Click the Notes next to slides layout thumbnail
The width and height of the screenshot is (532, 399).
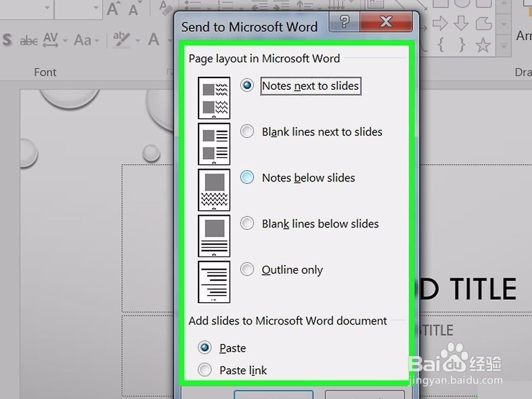coord(214,98)
